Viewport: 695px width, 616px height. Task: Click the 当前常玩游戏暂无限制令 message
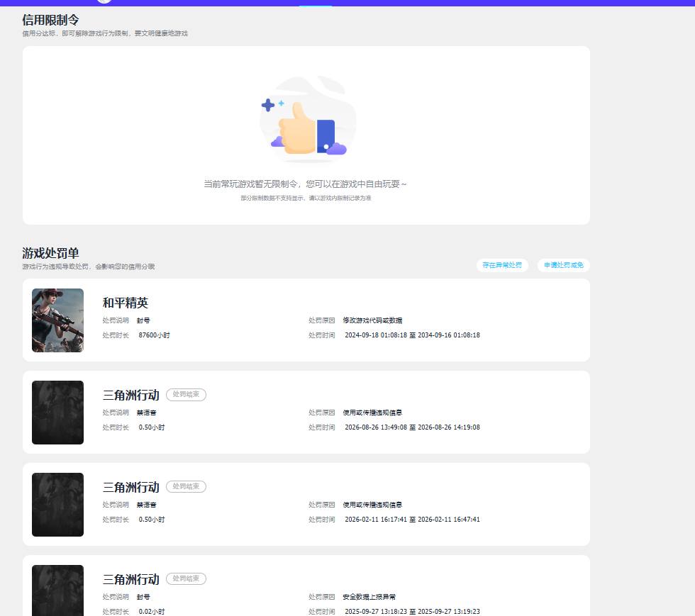(x=305, y=184)
